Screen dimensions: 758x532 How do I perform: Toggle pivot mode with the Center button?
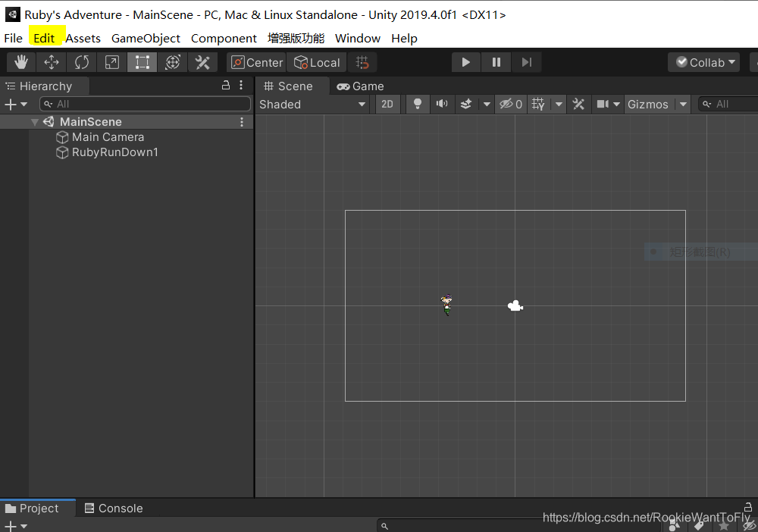(x=257, y=62)
